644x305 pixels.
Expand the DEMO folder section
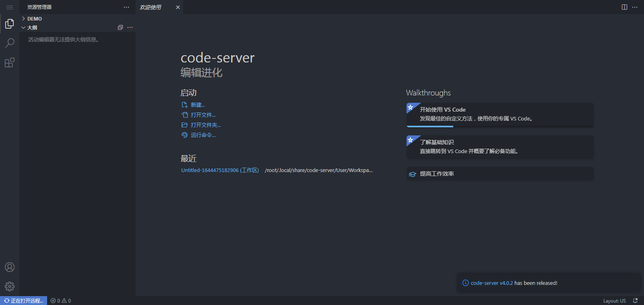coord(77,19)
